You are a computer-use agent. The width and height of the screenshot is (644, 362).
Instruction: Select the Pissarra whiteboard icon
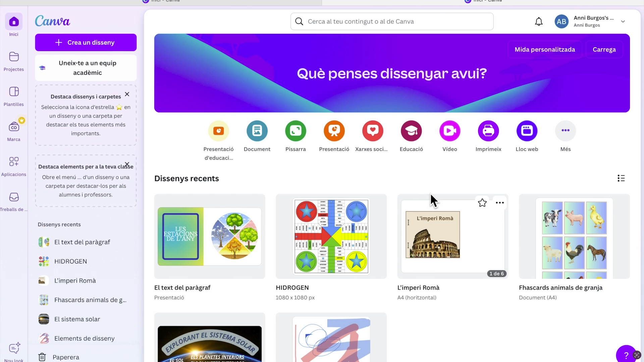click(296, 131)
